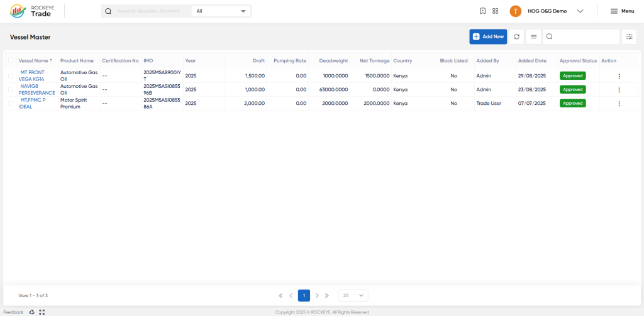
Task: Click Add New vessel button
Action: [x=488, y=36]
